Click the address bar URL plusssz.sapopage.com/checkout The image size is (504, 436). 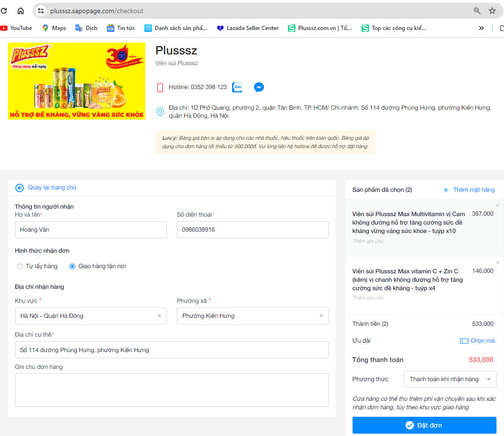(x=97, y=11)
